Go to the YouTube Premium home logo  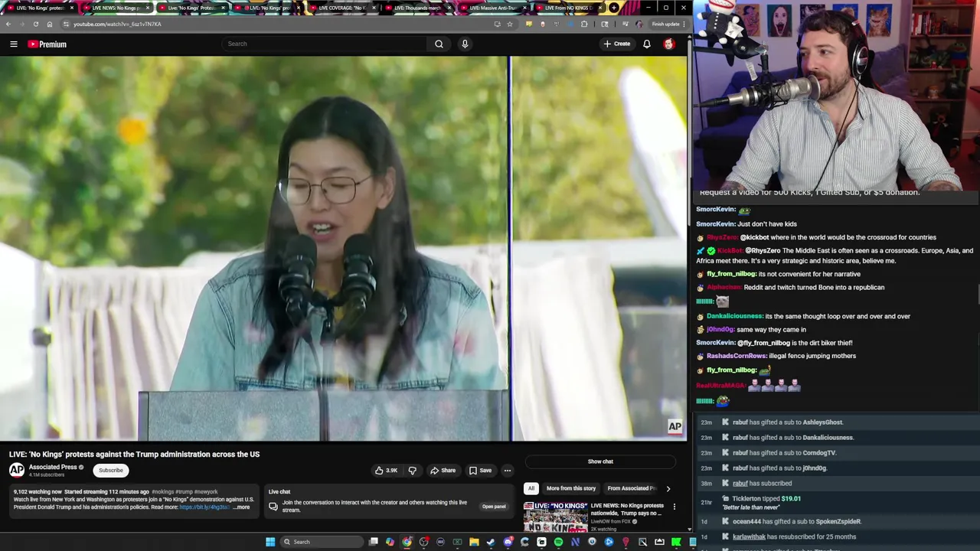47,44
